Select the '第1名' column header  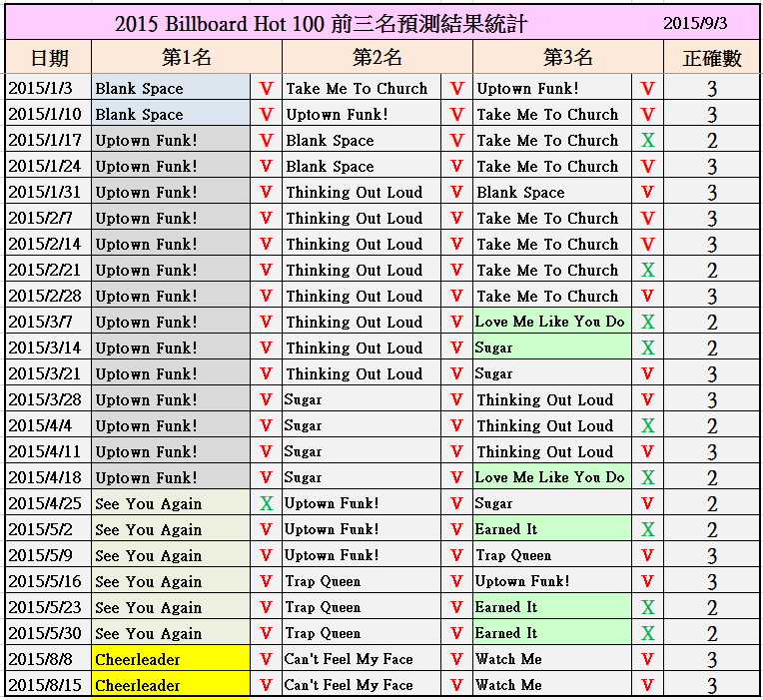(x=187, y=57)
